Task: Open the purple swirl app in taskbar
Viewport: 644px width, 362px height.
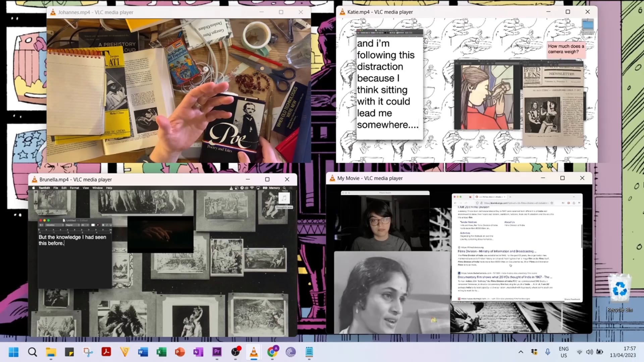Action: pos(290,352)
